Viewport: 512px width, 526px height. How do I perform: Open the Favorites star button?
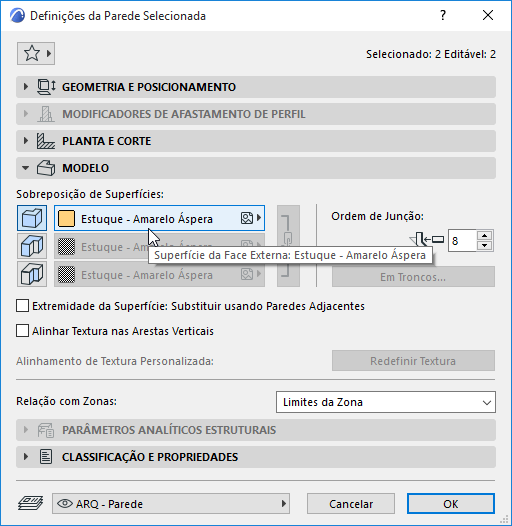coord(36,53)
